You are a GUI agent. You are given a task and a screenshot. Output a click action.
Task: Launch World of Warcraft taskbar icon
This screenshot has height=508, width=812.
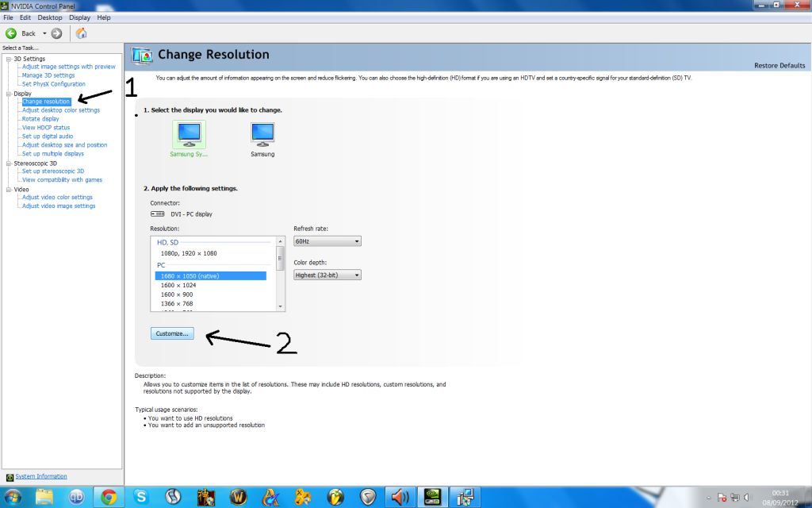point(238,497)
